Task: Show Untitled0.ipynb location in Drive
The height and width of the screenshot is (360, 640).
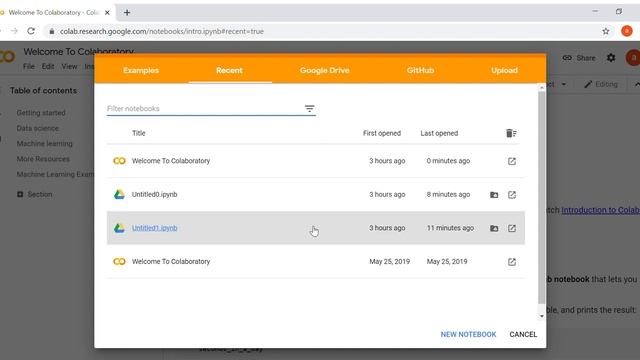Action: coord(494,195)
